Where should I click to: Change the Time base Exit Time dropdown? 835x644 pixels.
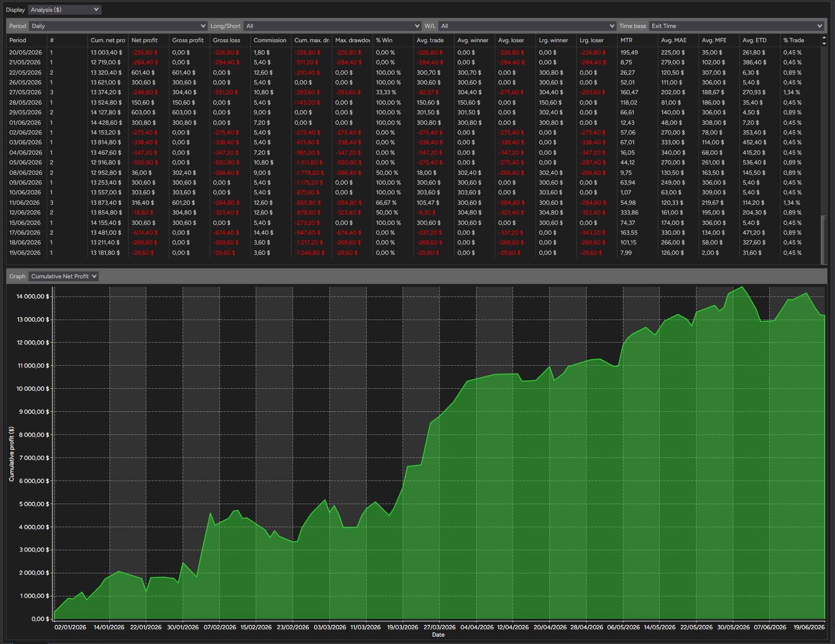pos(736,26)
